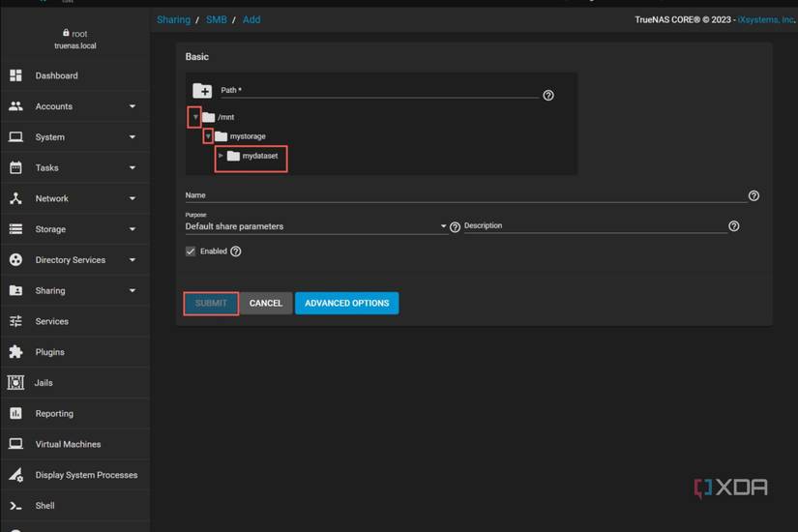Viewport: 798px width, 532px height.
Task: Click the Storage list icon
Action: [15, 229]
